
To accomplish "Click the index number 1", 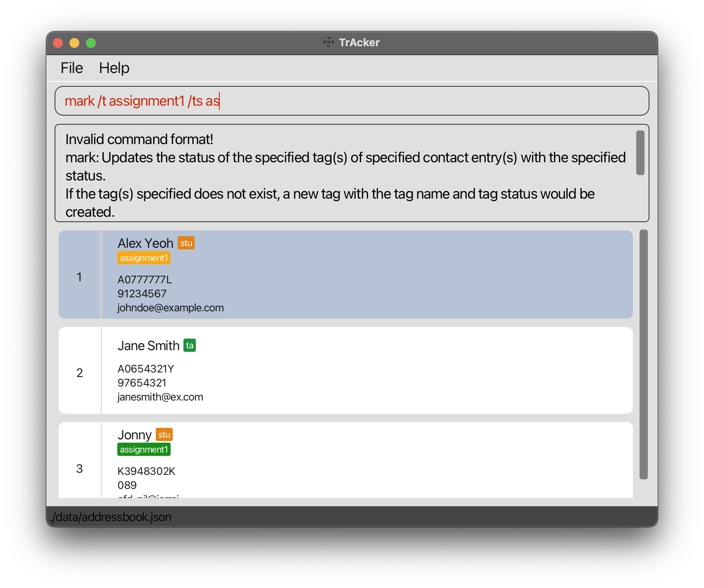I will coord(79,277).
